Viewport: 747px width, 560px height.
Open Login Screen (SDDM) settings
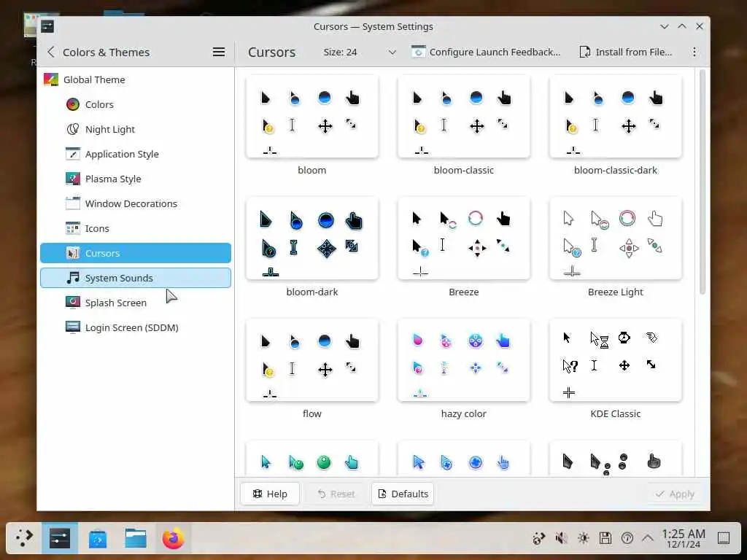tap(135, 327)
